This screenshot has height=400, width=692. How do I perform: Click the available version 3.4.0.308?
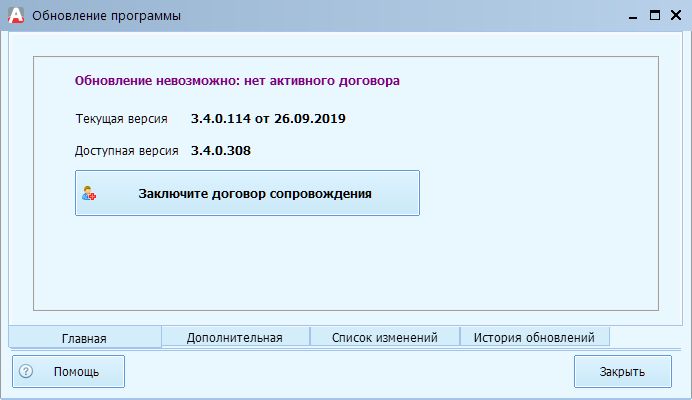tap(221, 151)
